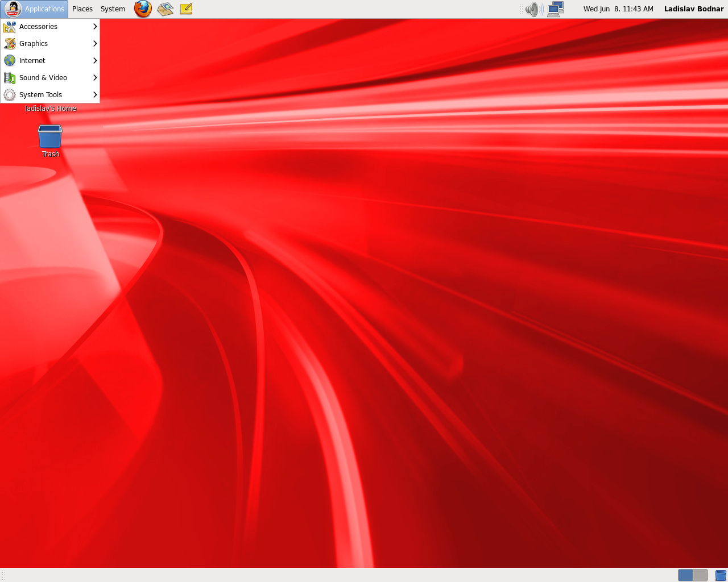
Task: Click the Red Hat icon on the Applications button
Action: (x=13, y=9)
